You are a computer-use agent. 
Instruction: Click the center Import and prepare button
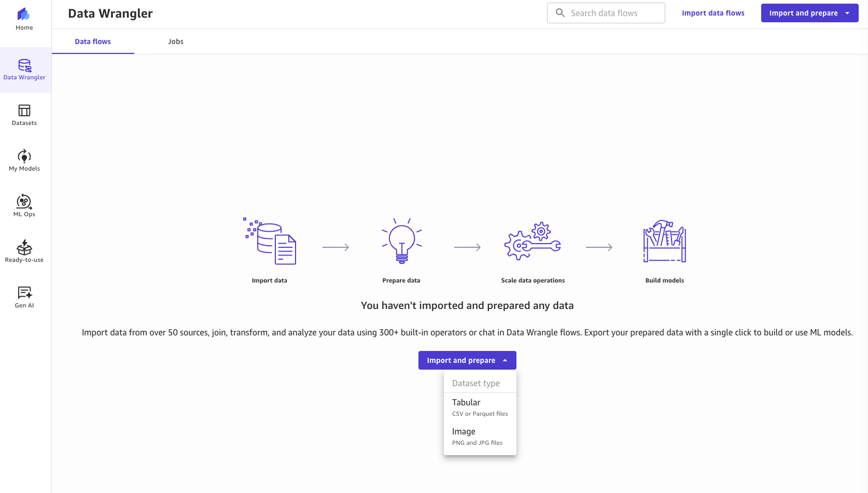pos(460,360)
